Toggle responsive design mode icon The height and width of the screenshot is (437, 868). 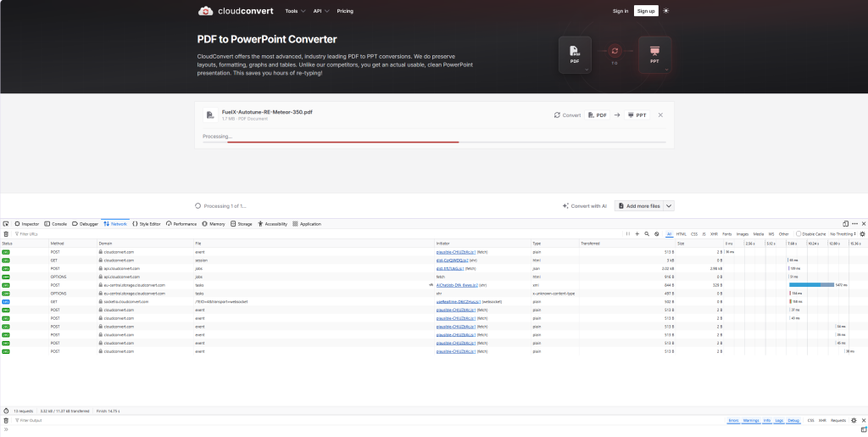[x=845, y=224]
